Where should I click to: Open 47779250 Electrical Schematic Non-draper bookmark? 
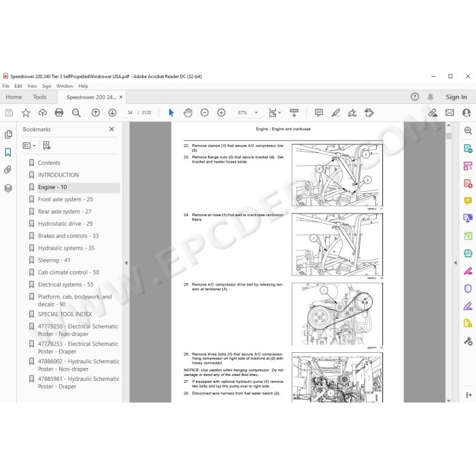[x=78, y=330]
